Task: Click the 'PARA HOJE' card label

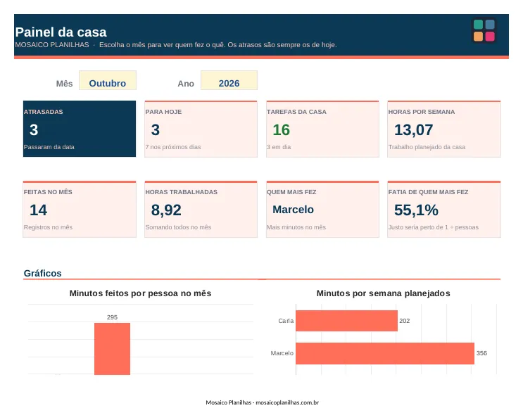Action: [163, 112]
